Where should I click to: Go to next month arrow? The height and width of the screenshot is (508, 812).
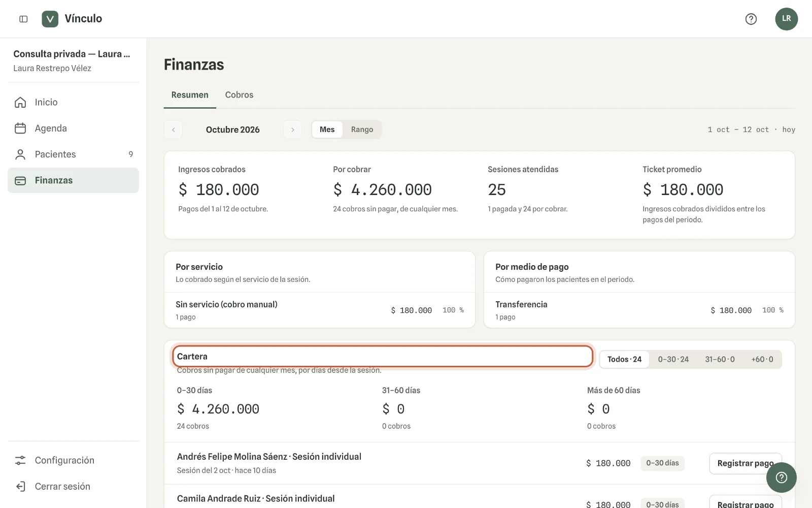click(x=292, y=130)
